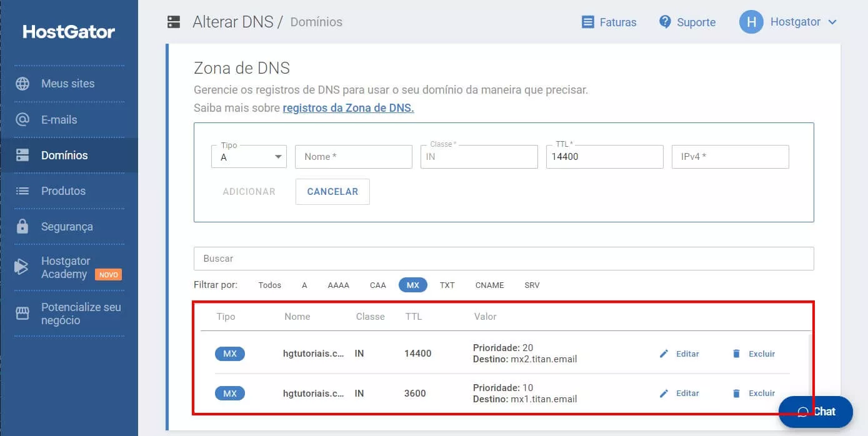Viewport: 868px width, 436px height.
Task: Click the globe icon beside Meus sites
Action: (x=22, y=84)
